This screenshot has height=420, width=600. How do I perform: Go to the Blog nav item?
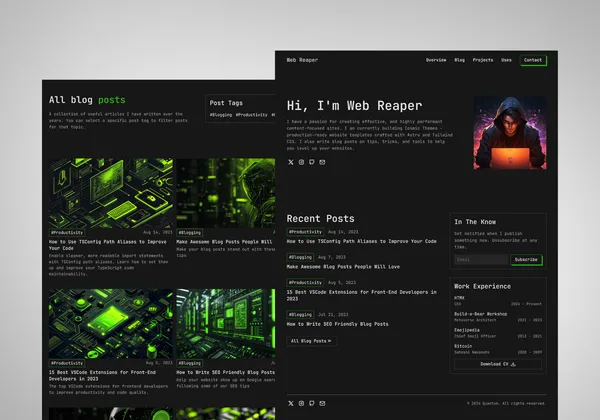click(459, 60)
